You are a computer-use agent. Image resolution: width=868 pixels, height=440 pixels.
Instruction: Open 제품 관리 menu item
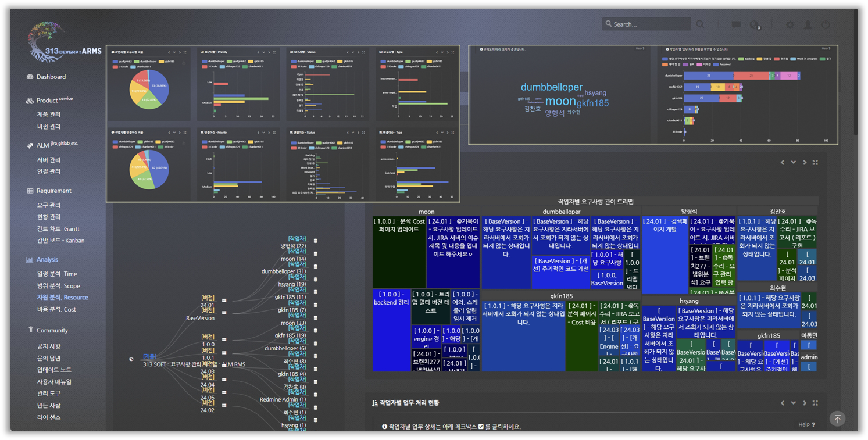49,115
